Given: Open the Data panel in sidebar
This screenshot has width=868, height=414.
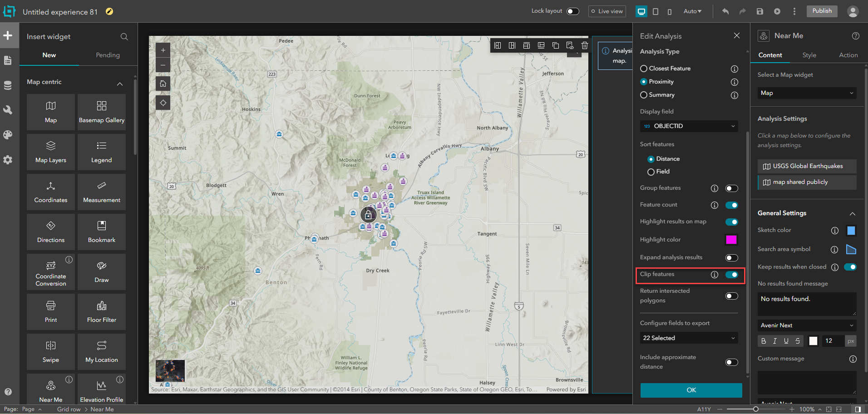Looking at the screenshot, I should (x=8, y=85).
